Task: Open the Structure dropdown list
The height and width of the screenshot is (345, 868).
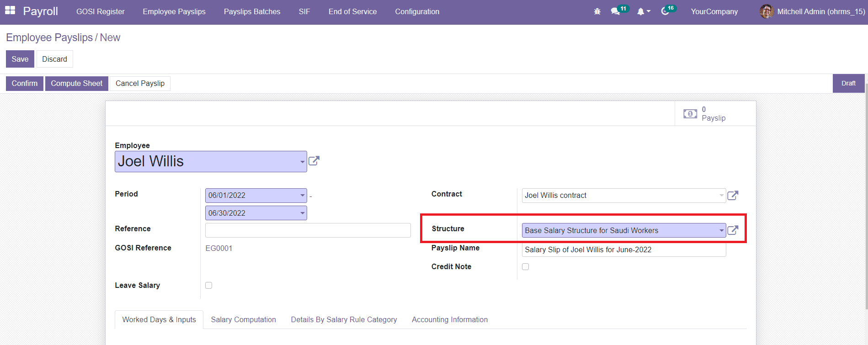Action: pyautogui.click(x=721, y=230)
